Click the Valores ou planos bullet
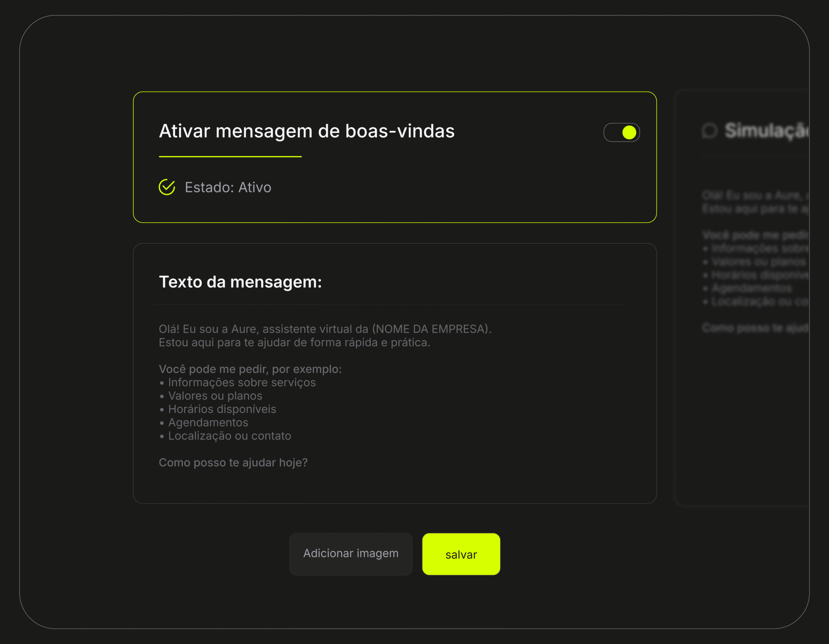Viewport: 829px width, 644px height. pos(215,396)
